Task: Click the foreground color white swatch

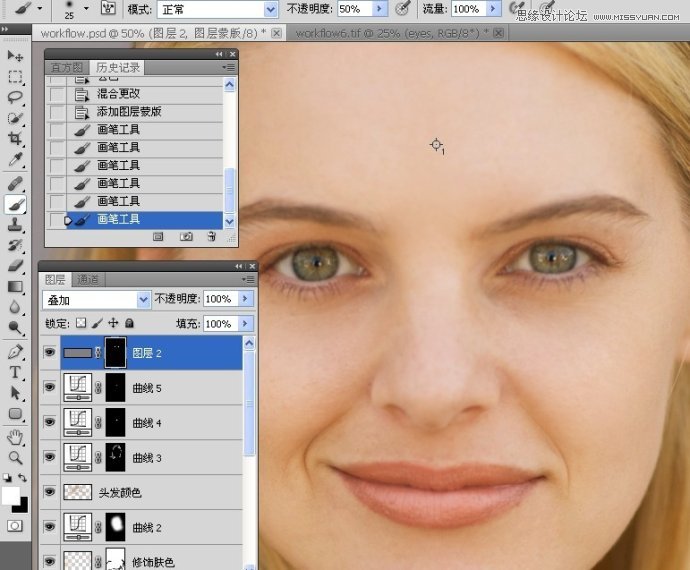Action: pyautogui.click(x=11, y=496)
